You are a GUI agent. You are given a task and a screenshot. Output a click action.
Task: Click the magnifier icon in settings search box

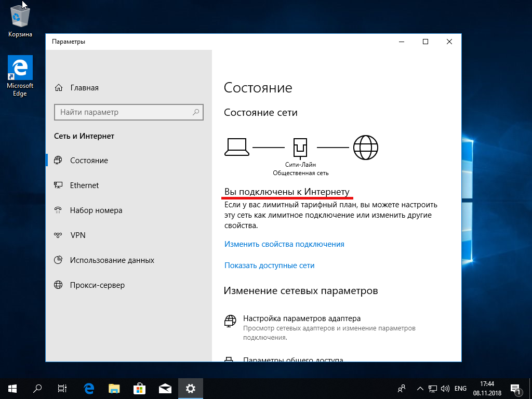coord(196,112)
